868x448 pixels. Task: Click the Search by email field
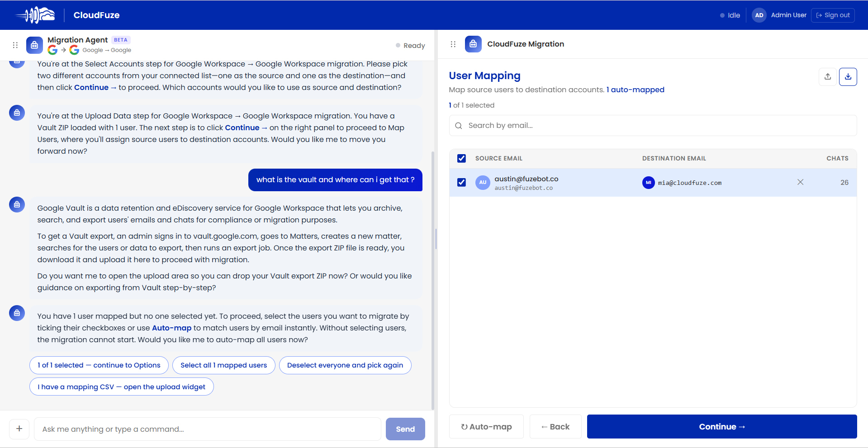(x=653, y=126)
